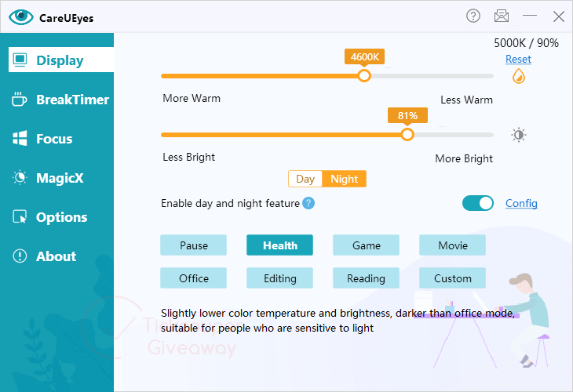Viewport: 573px width, 392px height.
Task: Click the Enable day and night feature label
Action: coord(230,203)
